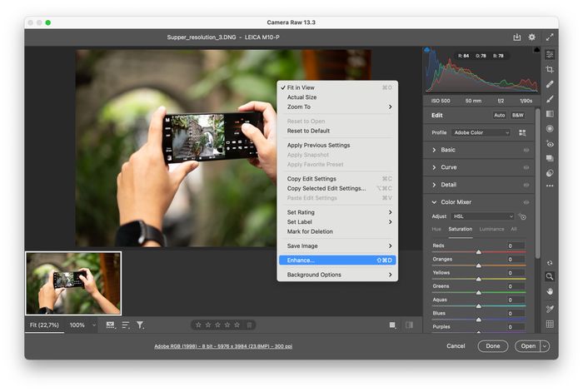Select the Spot Removal healing tool
The width and height of the screenshot is (583, 392).
tap(550, 84)
